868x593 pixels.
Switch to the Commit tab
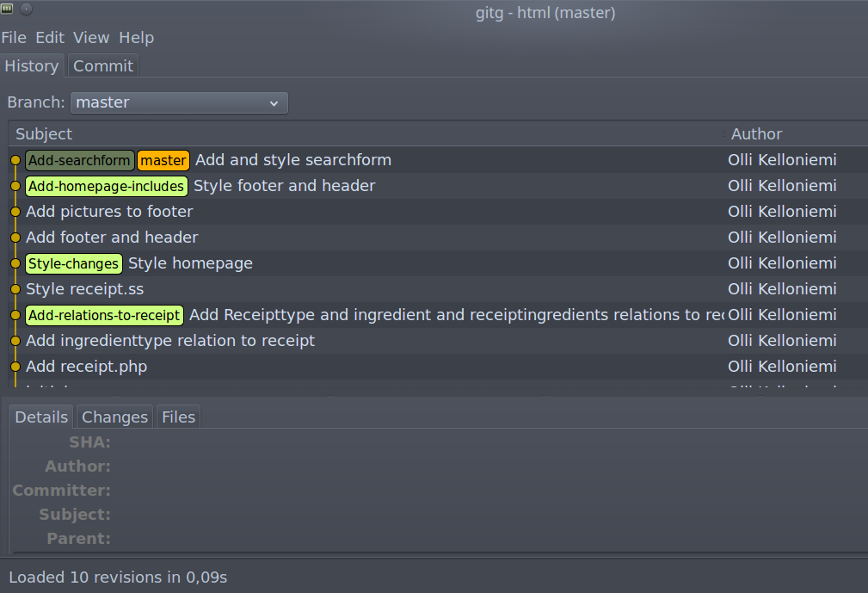tap(103, 66)
